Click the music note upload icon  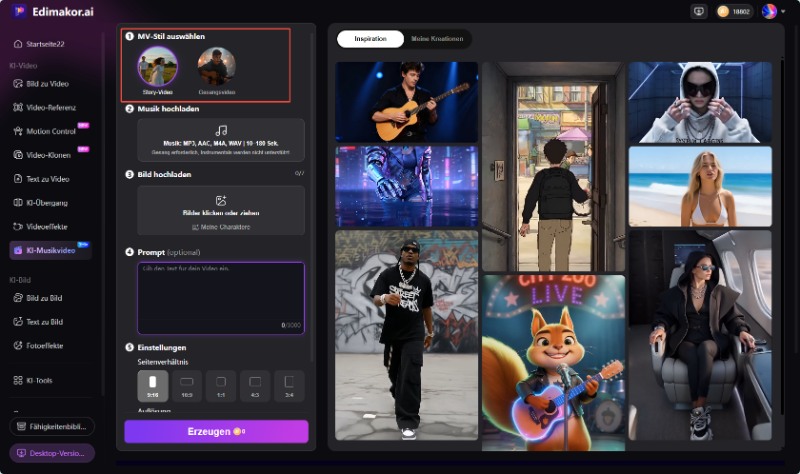tap(221, 131)
